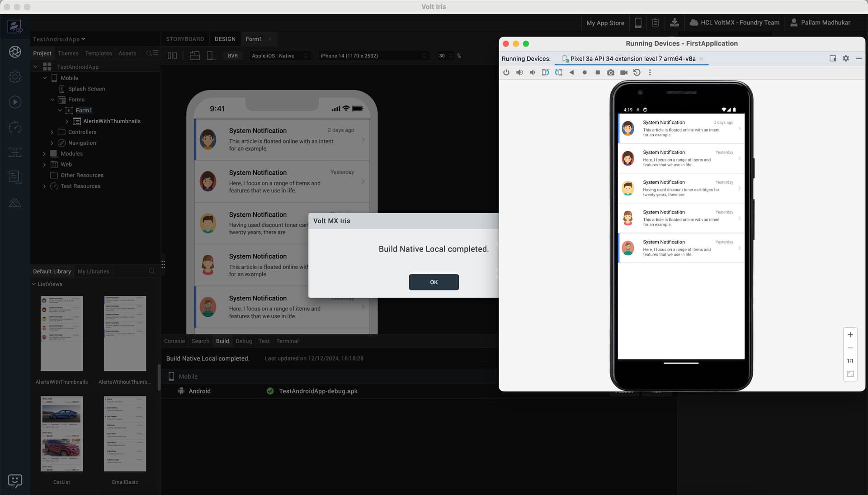Open emulator toolbar more options menu
This screenshot has height=495, width=868.
(x=650, y=72)
